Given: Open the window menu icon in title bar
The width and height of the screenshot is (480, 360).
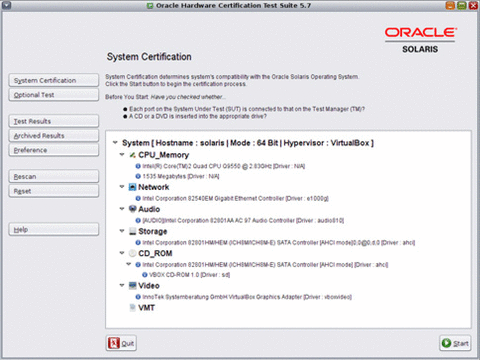Looking at the screenshot, I should (6, 5).
